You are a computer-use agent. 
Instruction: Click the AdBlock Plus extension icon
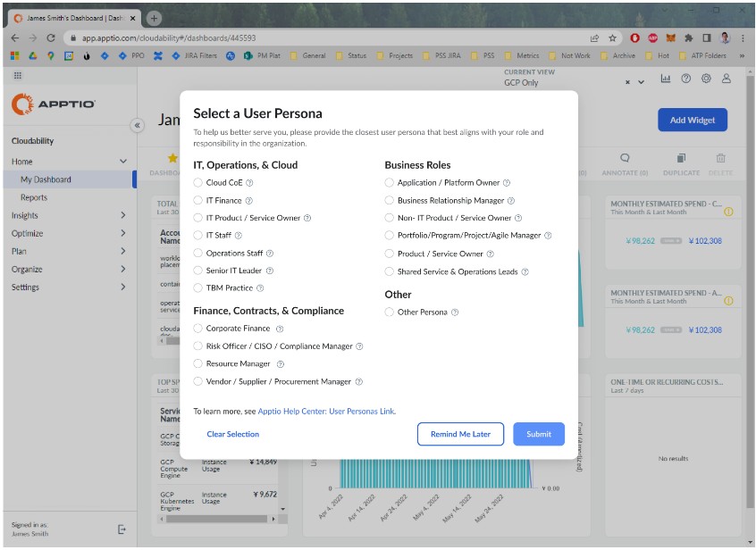point(653,38)
